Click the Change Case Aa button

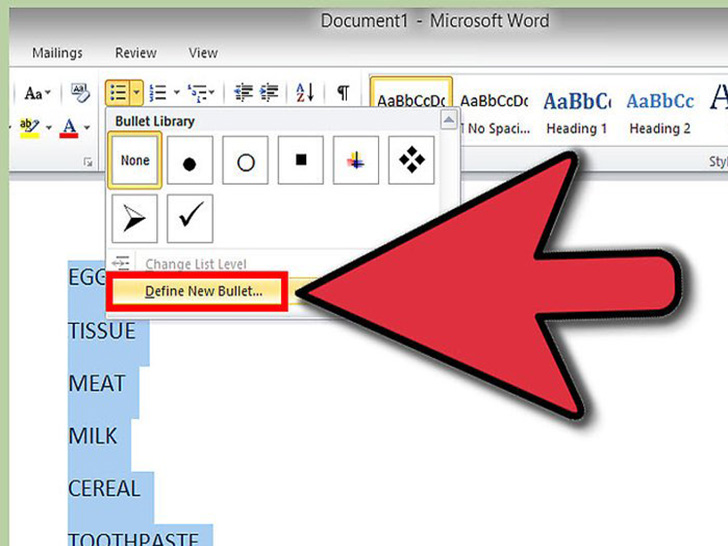tap(37, 93)
